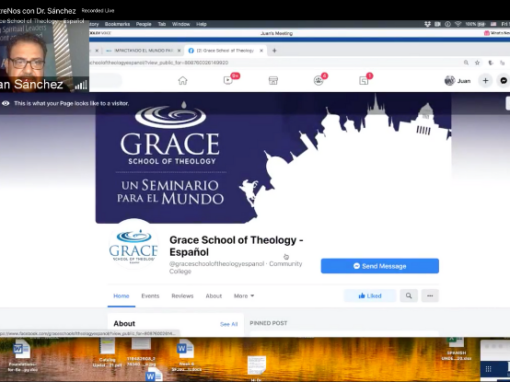Switch to the Events tab
This screenshot has width=510, height=382.
[x=150, y=296]
